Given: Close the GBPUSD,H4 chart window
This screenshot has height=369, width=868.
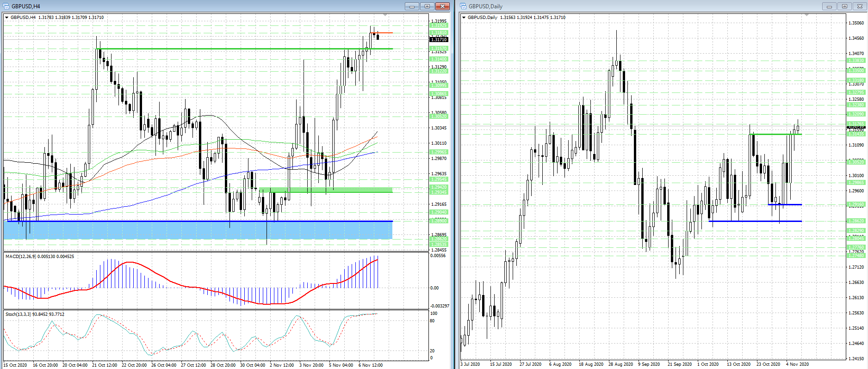Looking at the screenshot, I should (x=442, y=6).
